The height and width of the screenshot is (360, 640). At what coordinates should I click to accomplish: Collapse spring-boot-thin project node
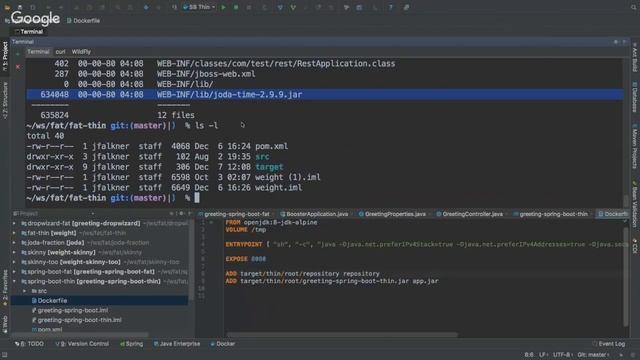[x=14, y=281]
